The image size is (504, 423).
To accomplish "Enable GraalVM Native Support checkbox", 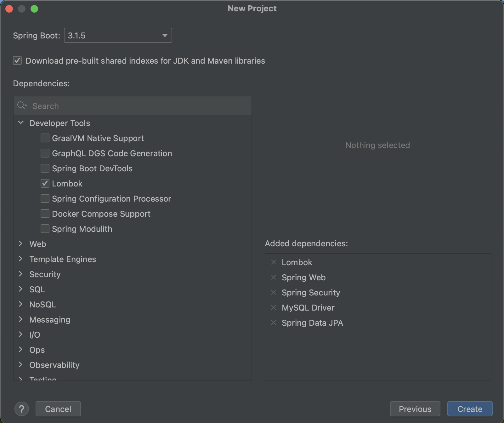I will coord(45,138).
